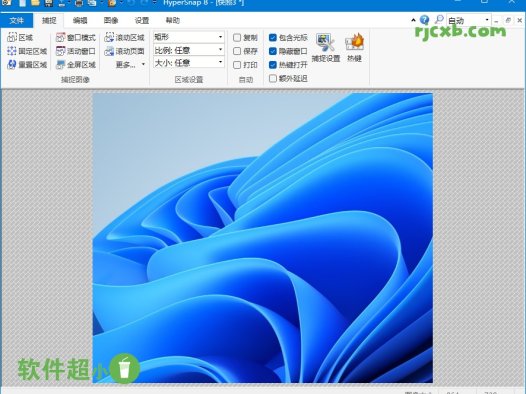Screen dimensions: 526x394
Task: Open the 大小: 任意 size dropdown
Action: [189, 63]
